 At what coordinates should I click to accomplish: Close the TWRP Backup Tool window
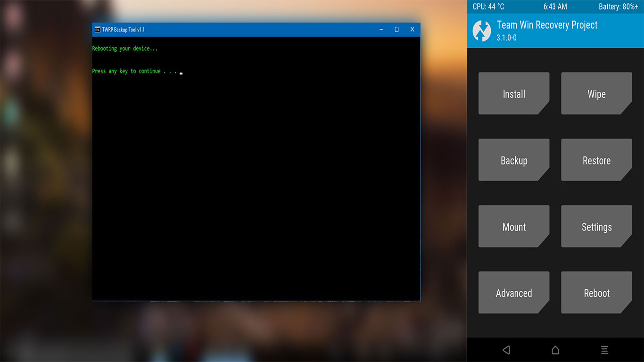point(412,30)
